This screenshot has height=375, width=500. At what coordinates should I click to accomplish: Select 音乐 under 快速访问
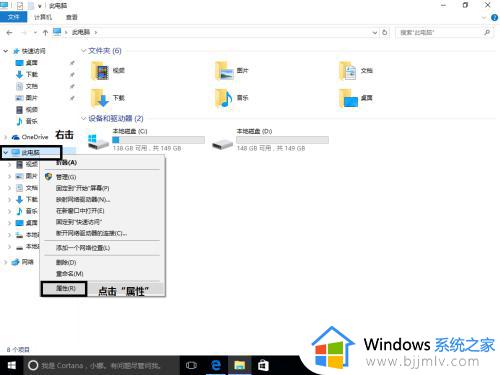pyautogui.click(x=27, y=121)
